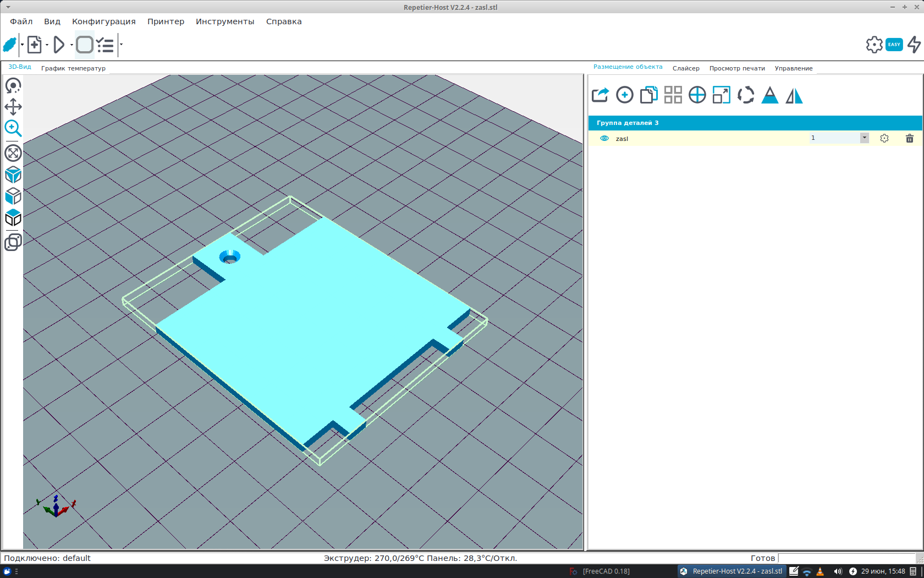
Task: Switch to top cube view
Action: (13, 218)
